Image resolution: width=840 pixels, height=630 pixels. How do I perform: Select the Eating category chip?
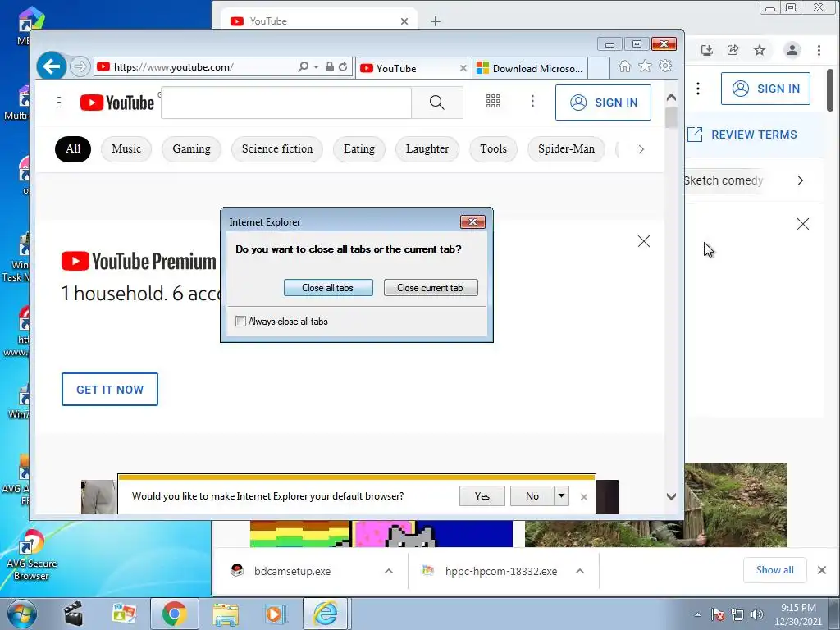[359, 149]
